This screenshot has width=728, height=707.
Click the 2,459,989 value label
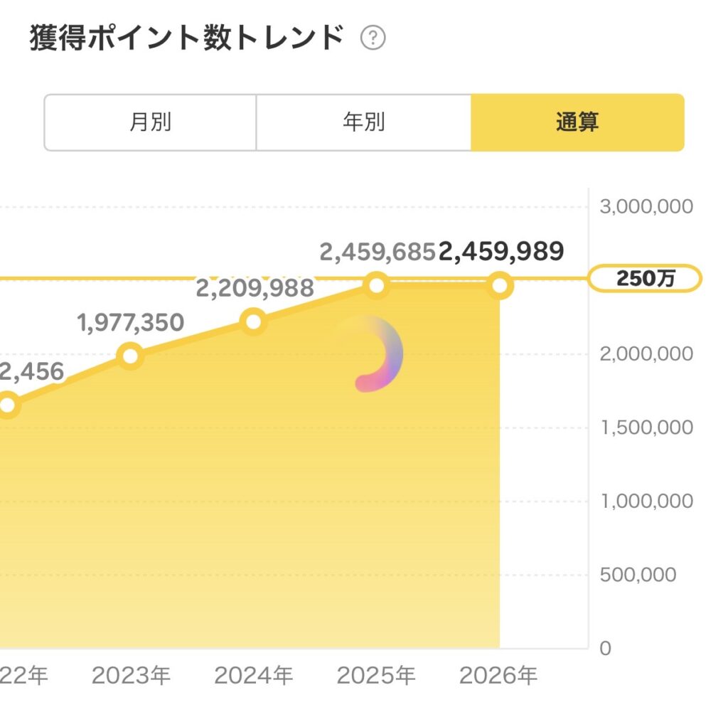click(x=501, y=251)
